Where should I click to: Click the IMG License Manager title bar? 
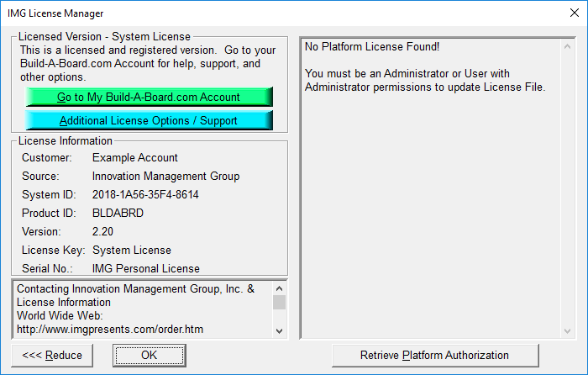pos(252,13)
